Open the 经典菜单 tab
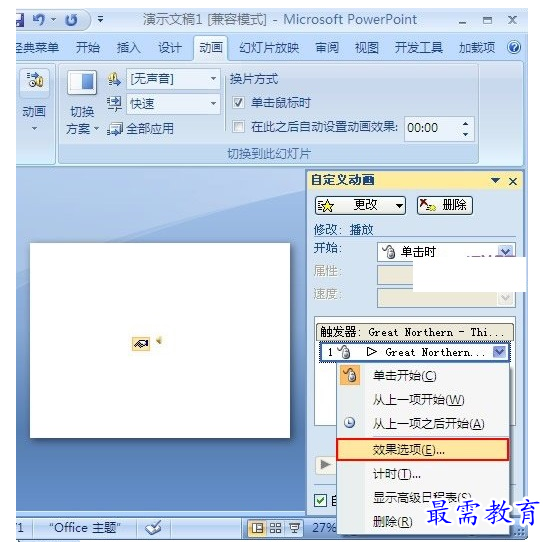Screen dimensions: 548x544 [x=37, y=47]
